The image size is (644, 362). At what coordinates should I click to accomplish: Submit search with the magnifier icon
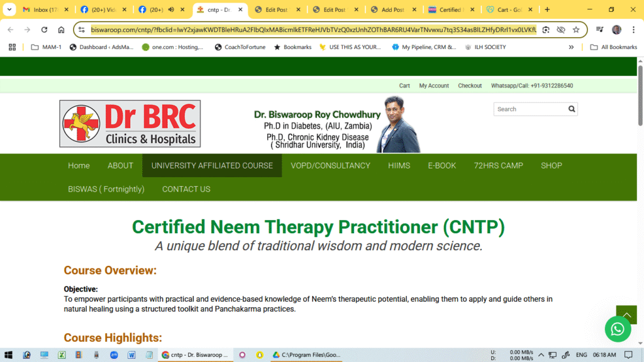click(572, 109)
